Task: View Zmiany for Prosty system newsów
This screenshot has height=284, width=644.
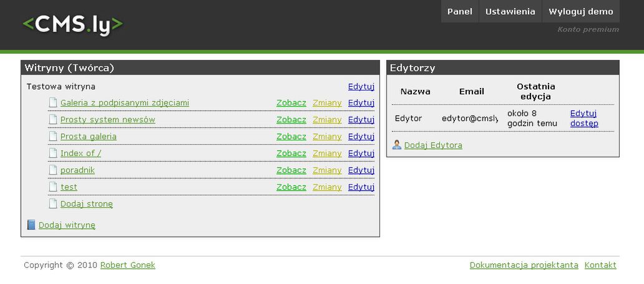Action: click(327, 120)
